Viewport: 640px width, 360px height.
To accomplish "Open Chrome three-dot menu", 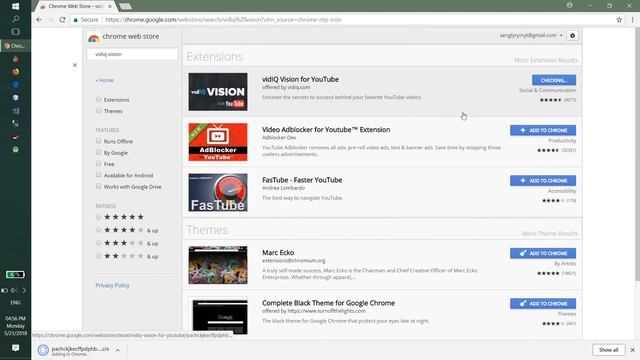I will pyautogui.click(x=633, y=20).
